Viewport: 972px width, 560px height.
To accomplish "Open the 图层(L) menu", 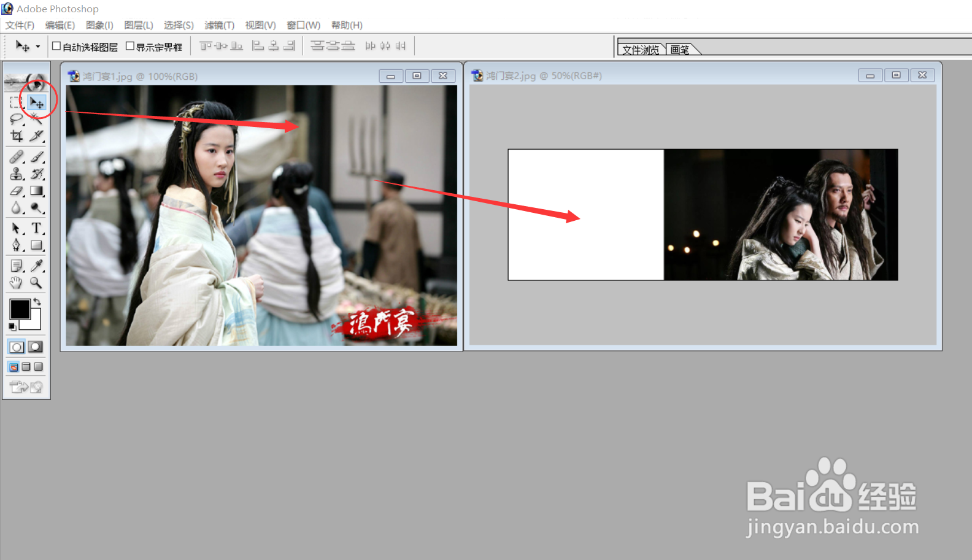I will pyautogui.click(x=139, y=25).
